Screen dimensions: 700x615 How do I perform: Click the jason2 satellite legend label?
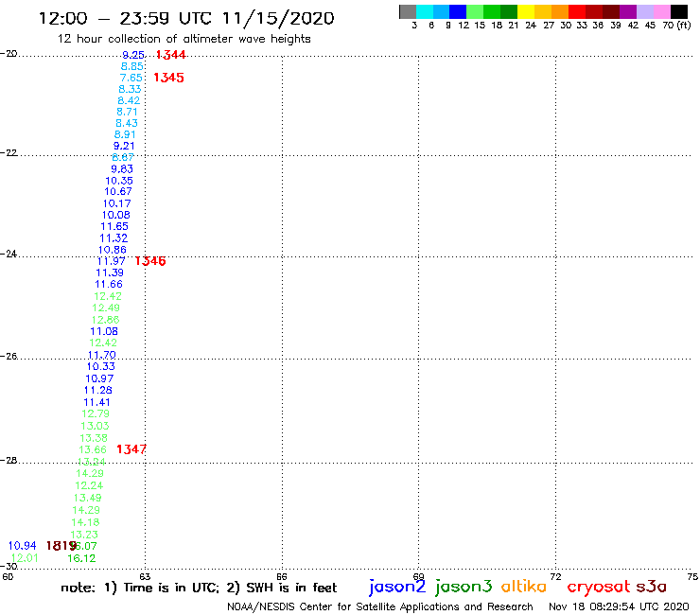[x=397, y=588]
